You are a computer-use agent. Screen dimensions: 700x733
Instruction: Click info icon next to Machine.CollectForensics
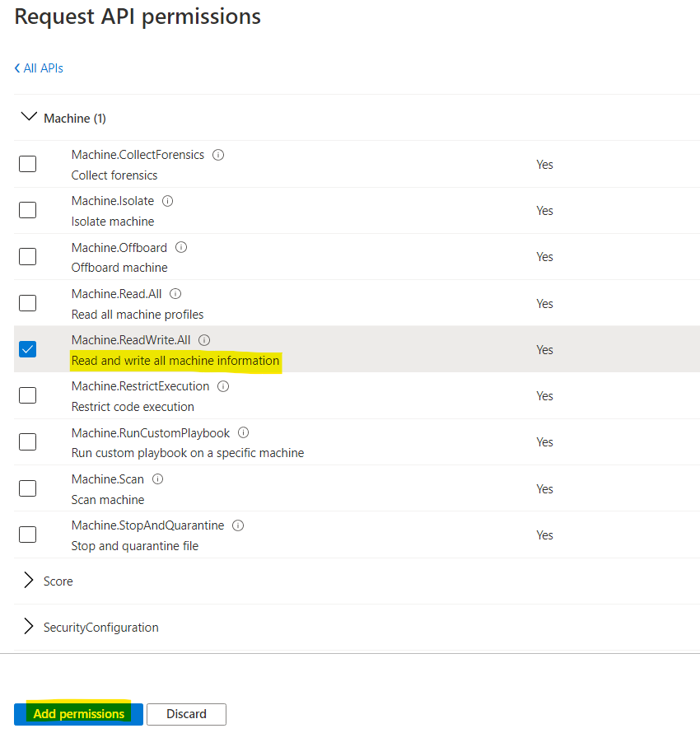point(218,155)
